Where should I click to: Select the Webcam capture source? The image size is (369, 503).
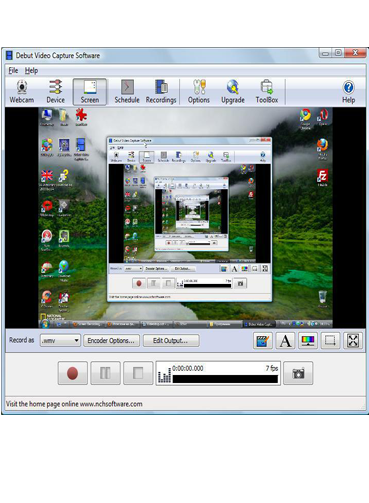pyautogui.click(x=22, y=92)
